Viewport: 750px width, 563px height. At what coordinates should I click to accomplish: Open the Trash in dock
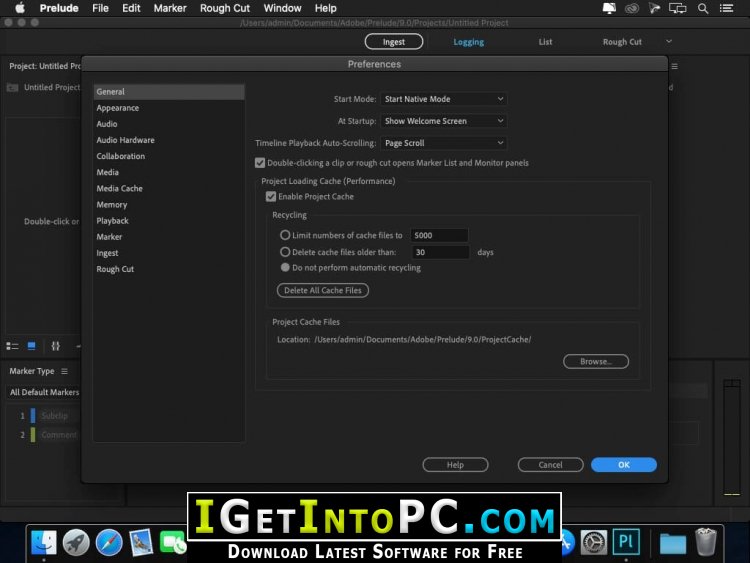706,541
